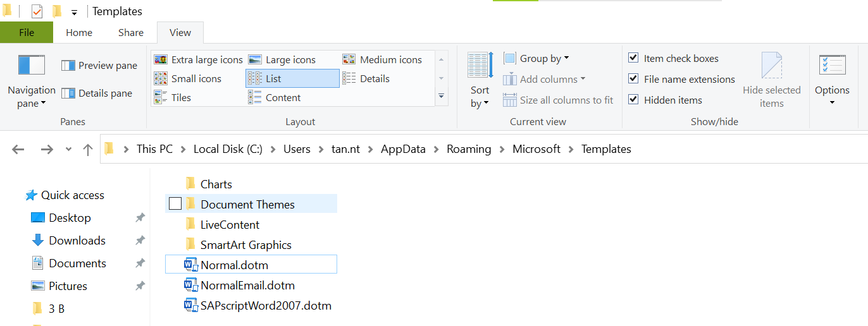Toggle the Preview pane button
The width and height of the screenshot is (868, 326).
point(99,66)
